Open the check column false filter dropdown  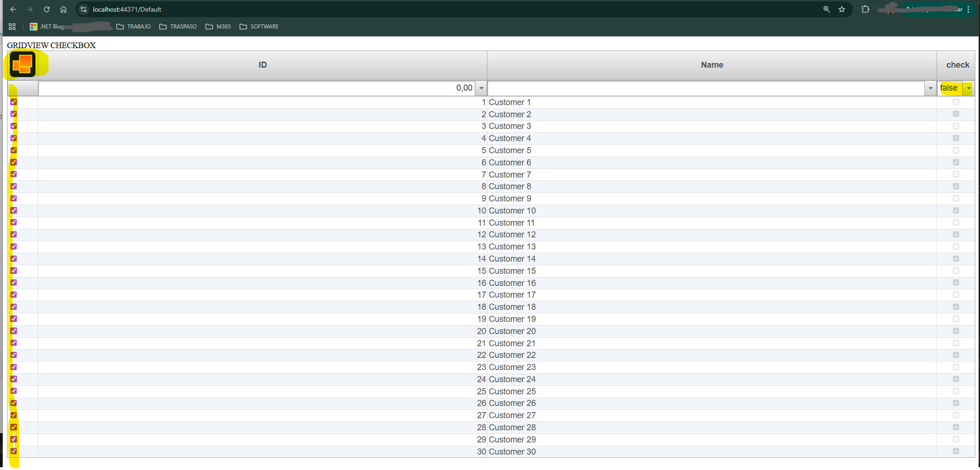[x=969, y=88]
